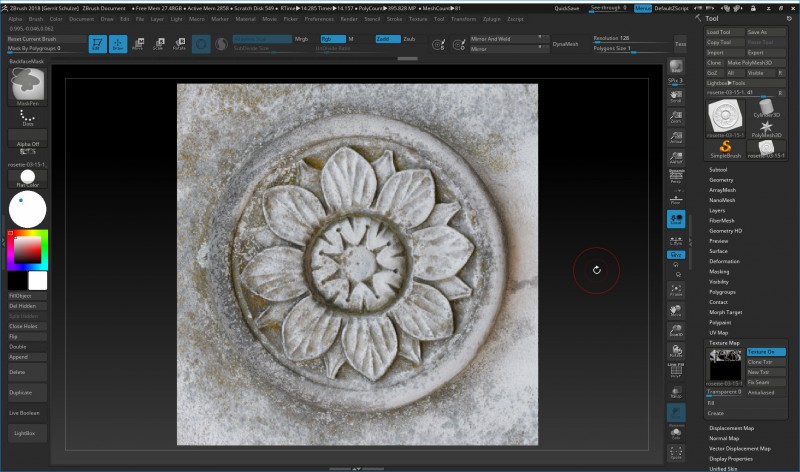Toggle Floor grid display
Viewport: 800px width, 472px height.
pos(676,200)
